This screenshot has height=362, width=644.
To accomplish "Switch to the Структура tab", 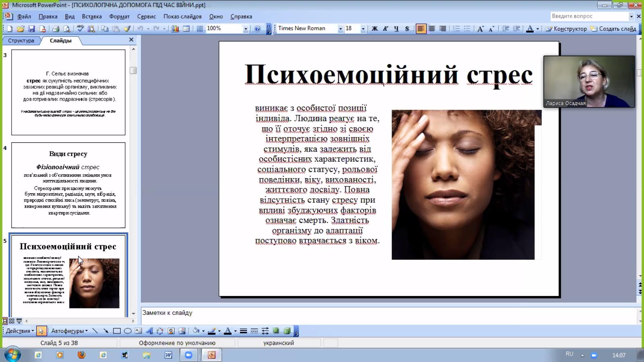I will click(21, 41).
